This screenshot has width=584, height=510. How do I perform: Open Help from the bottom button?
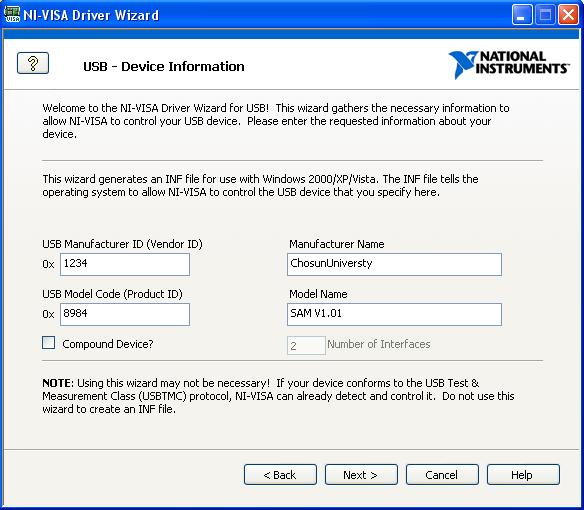(x=523, y=475)
